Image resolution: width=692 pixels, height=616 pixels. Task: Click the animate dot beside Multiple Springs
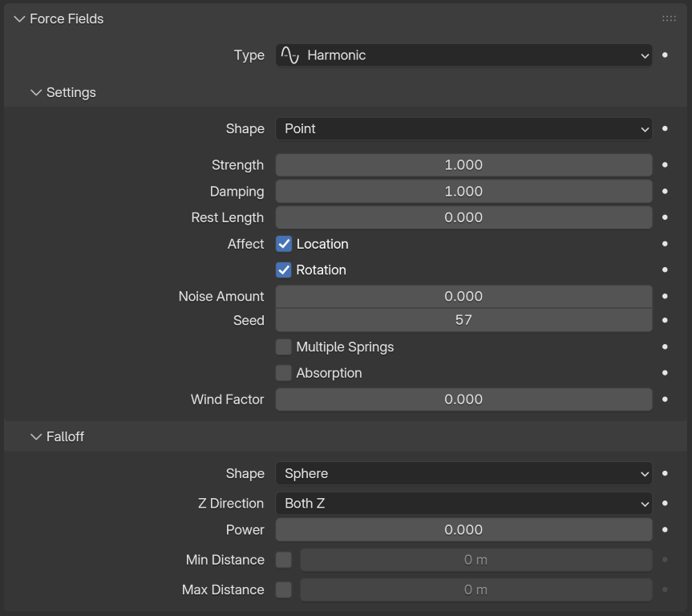[665, 346]
